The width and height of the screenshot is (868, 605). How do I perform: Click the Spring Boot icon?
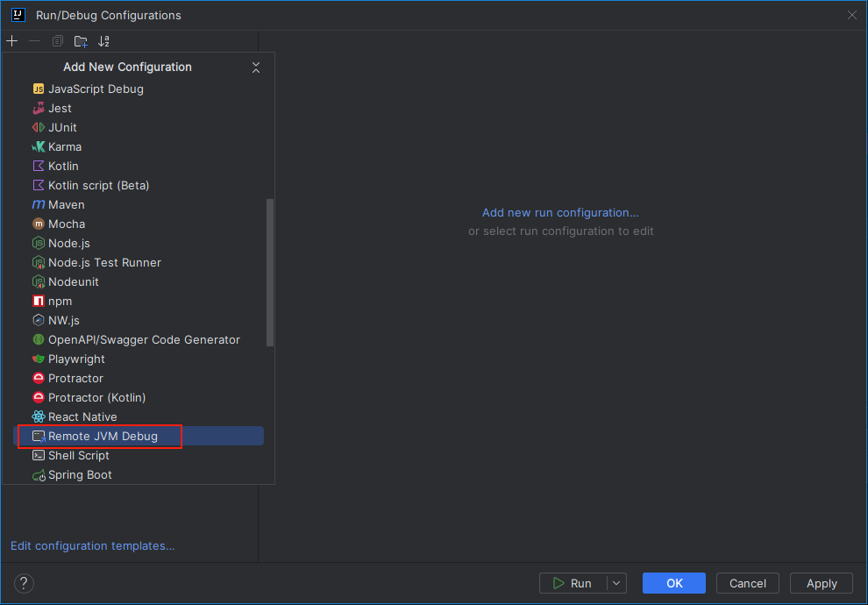tap(39, 475)
